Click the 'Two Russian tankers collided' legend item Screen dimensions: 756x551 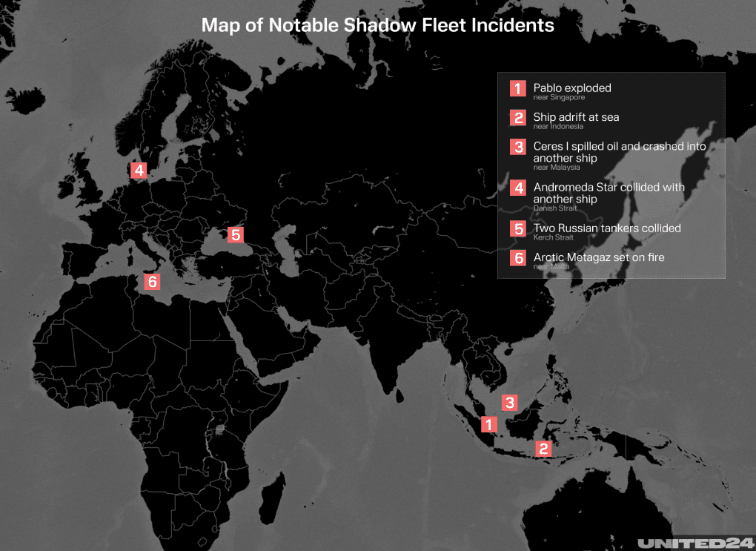click(608, 228)
